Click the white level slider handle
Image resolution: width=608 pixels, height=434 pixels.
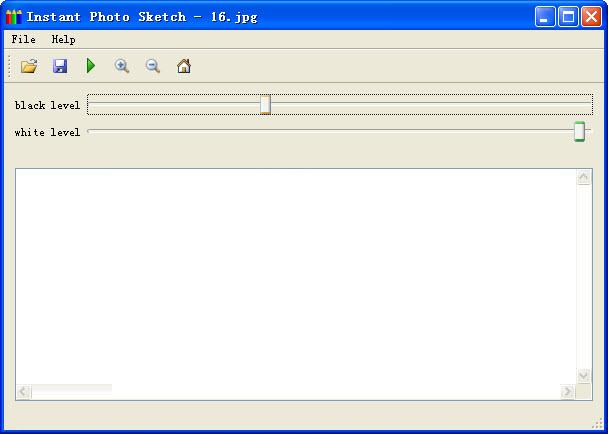point(579,132)
